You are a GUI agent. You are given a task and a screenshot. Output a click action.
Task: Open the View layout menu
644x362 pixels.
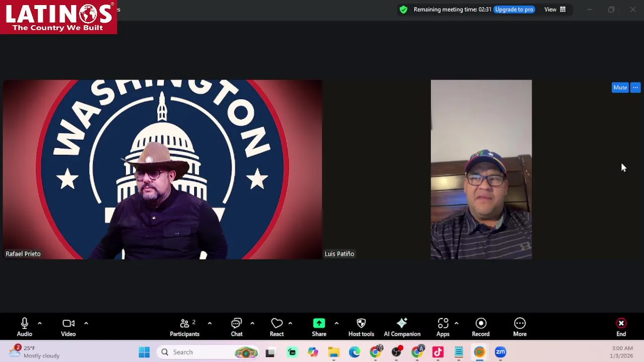[x=555, y=9]
